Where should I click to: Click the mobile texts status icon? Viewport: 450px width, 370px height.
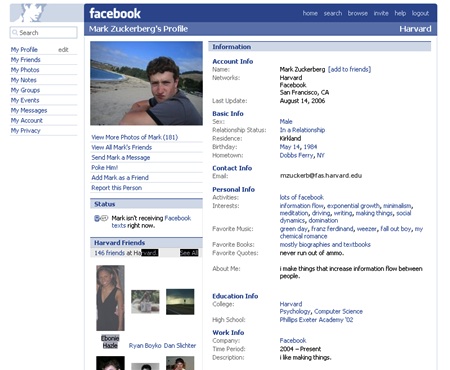pos(101,218)
